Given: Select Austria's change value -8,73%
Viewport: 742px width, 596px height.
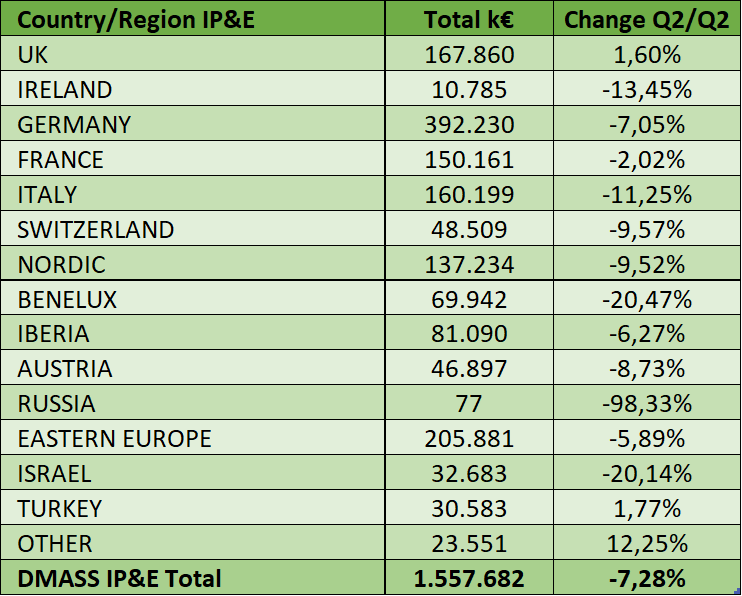Looking at the screenshot, I should coord(645,369).
